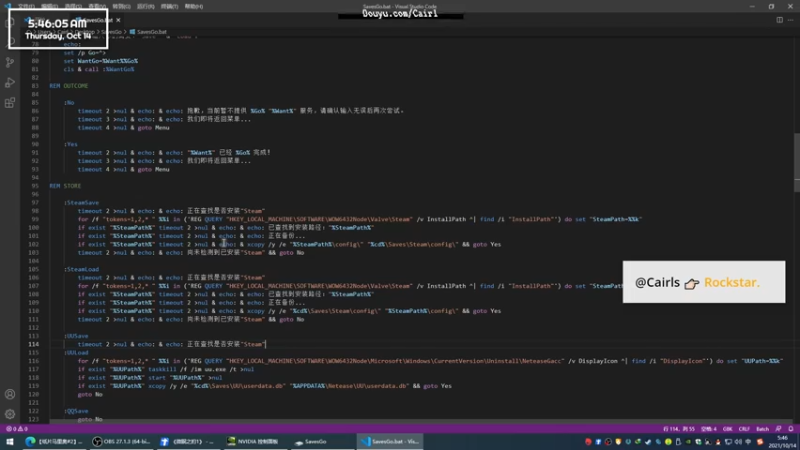Click the network icon in the system tray
This screenshot has height=450, width=800.
(x=728, y=442)
